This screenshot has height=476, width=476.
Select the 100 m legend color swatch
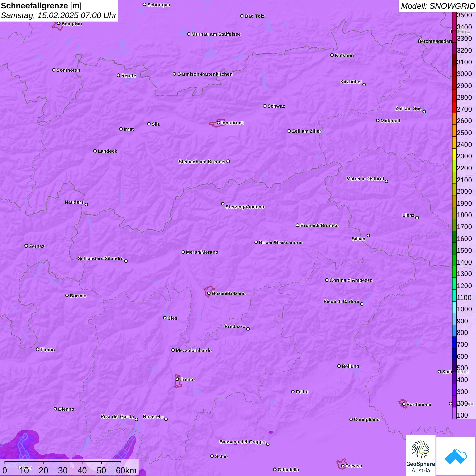[x=454, y=413]
